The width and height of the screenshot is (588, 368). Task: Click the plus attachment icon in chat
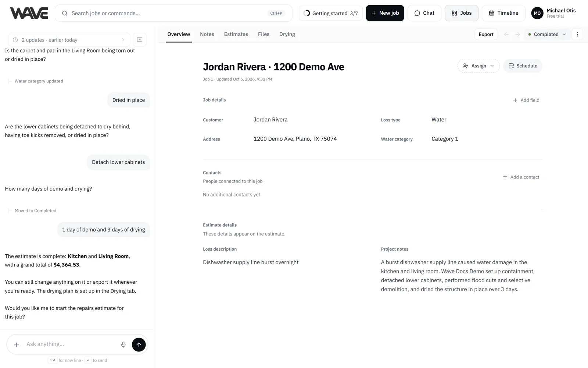[x=17, y=345]
